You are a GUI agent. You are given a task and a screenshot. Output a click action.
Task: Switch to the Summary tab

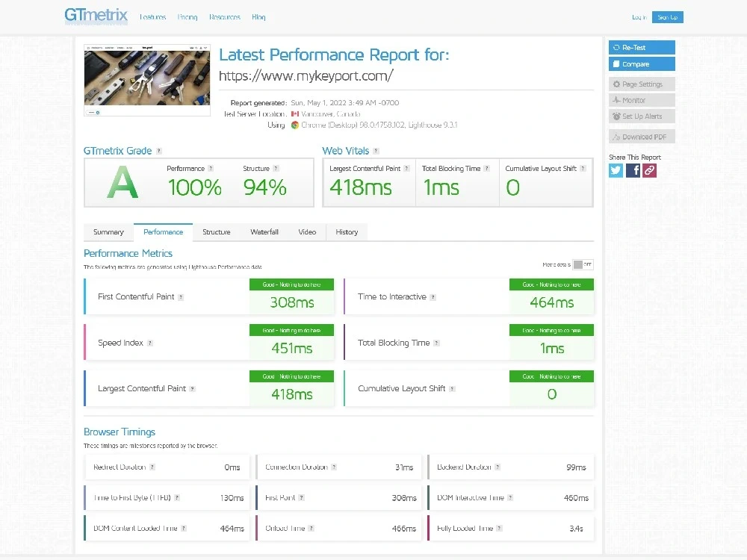108,232
